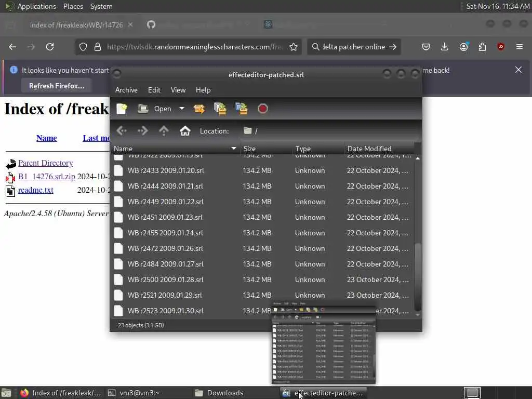
Task: Select file WB r2500 2009.01.28.srl
Action: [x=262, y=280]
